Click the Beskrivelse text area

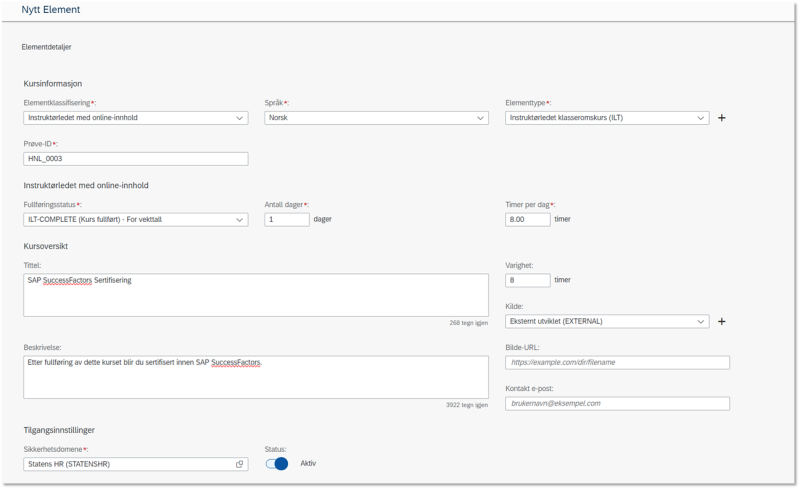click(x=256, y=377)
